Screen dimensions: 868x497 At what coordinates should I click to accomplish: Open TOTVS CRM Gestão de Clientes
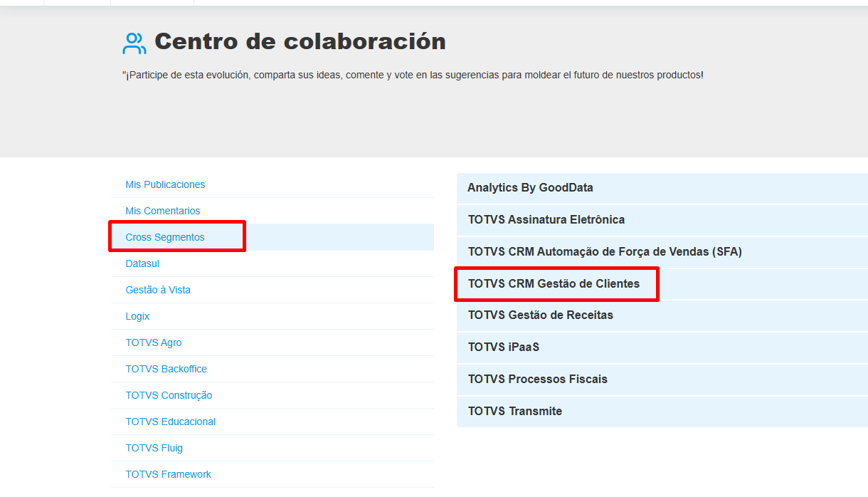click(662, 283)
